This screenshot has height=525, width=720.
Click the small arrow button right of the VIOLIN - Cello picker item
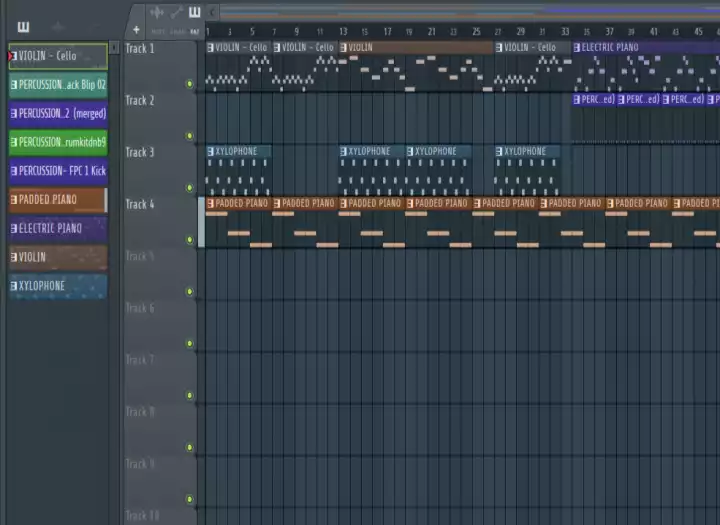tap(114, 47)
